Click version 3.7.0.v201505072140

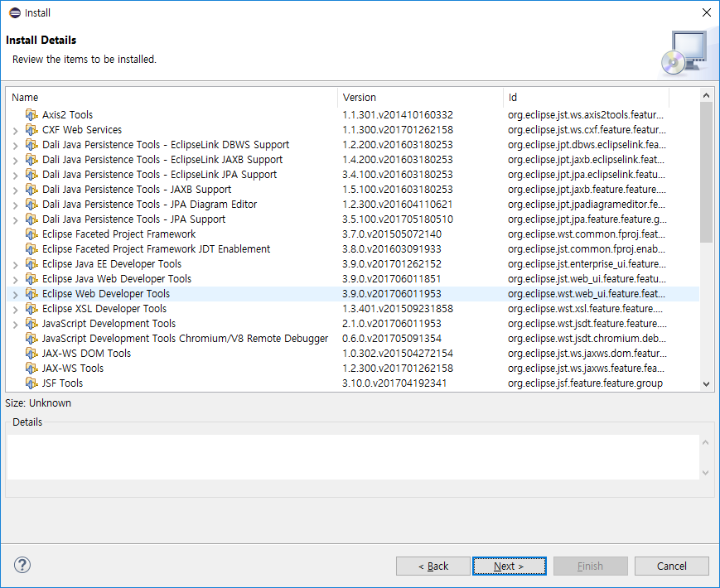tap(392, 234)
